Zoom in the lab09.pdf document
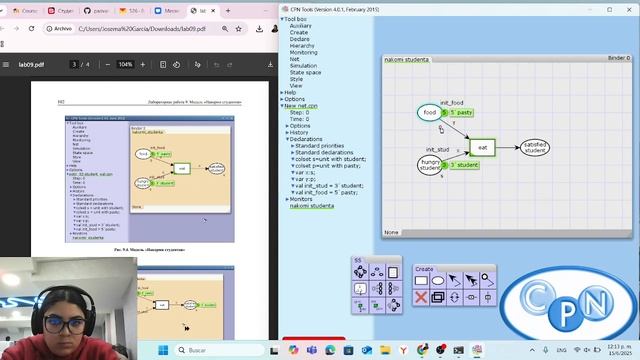This screenshot has width=640, height=360. [x=142, y=64]
